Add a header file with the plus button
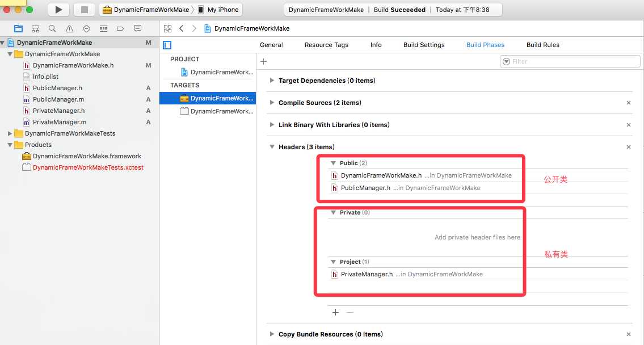Image resolution: width=644 pixels, height=345 pixels. pyautogui.click(x=335, y=313)
